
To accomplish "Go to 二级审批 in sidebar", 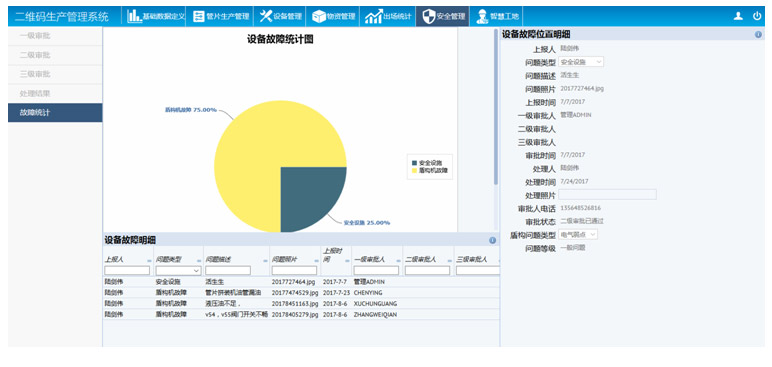I will [55, 55].
